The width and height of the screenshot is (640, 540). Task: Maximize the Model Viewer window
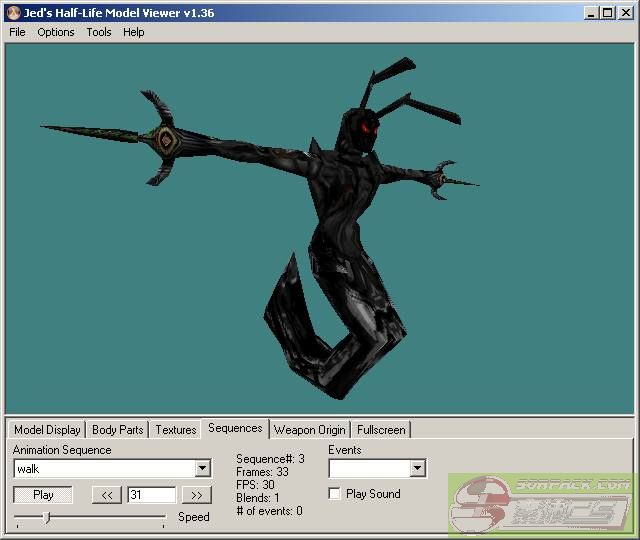(607, 13)
